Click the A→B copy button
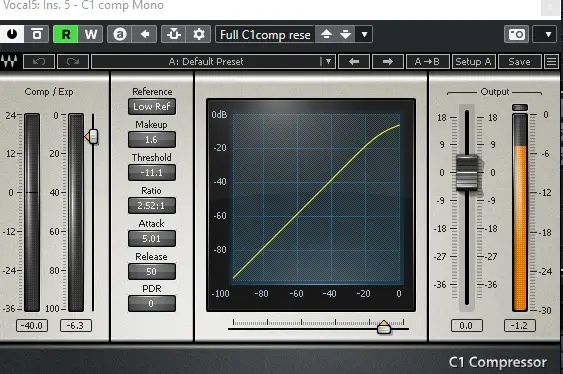The image size is (563, 374). (x=427, y=62)
